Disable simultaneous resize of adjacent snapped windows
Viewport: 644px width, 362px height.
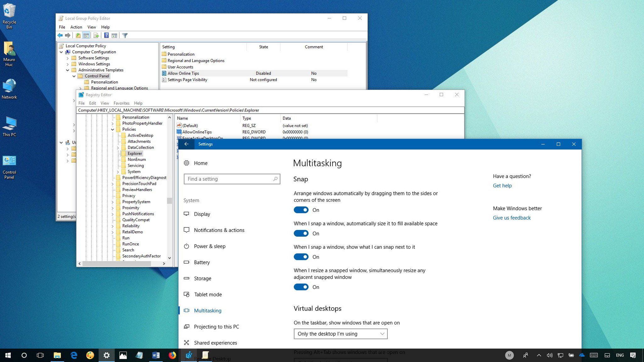(301, 287)
